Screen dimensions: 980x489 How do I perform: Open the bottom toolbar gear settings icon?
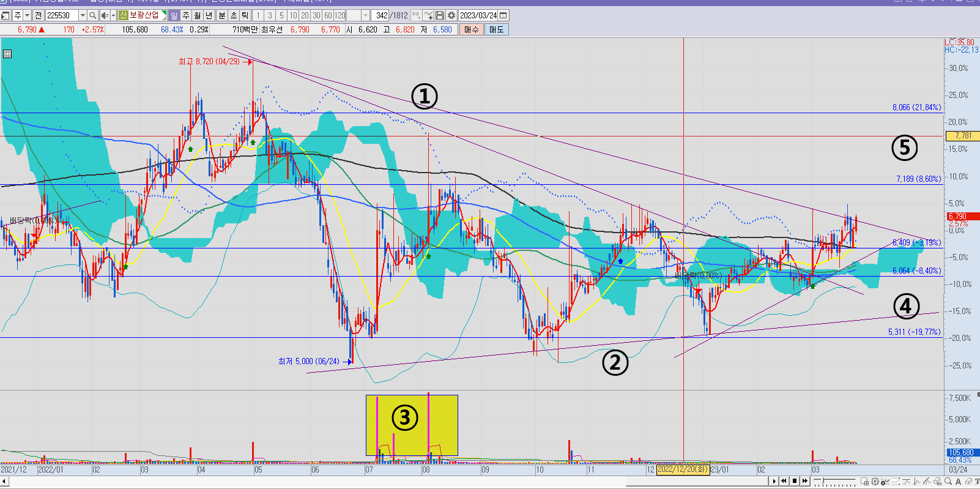point(875,481)
